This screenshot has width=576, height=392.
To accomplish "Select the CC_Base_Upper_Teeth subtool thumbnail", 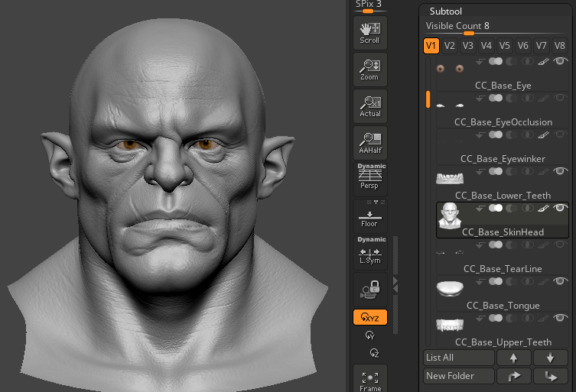I will tap(450, 326).
